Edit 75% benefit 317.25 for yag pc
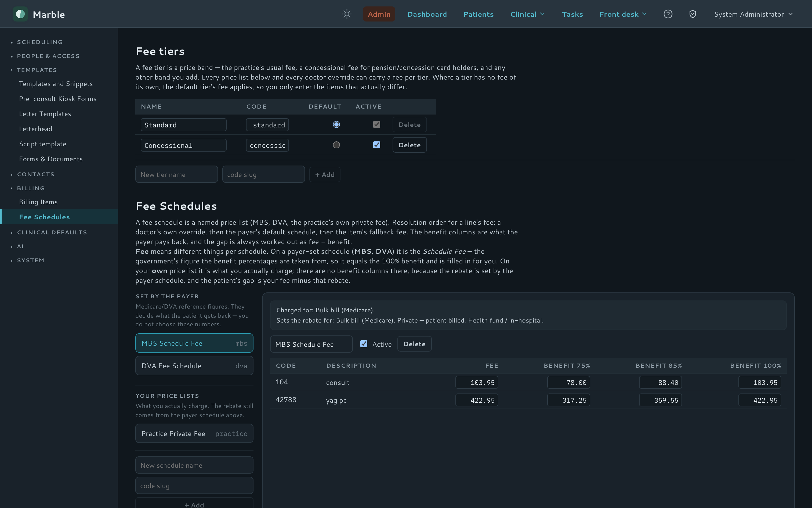This screenshot has width=812, height=508. (x=569, y=400)
